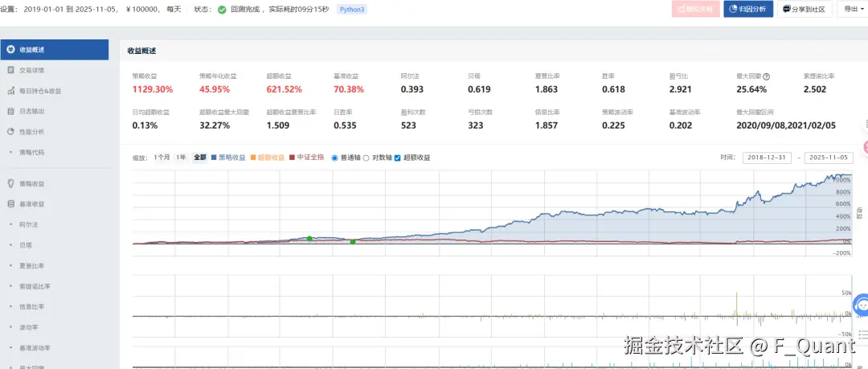Click the drawdown interval 2020/09/08,2021/02/05
868x369 pixels.
[x=786, y=125]
